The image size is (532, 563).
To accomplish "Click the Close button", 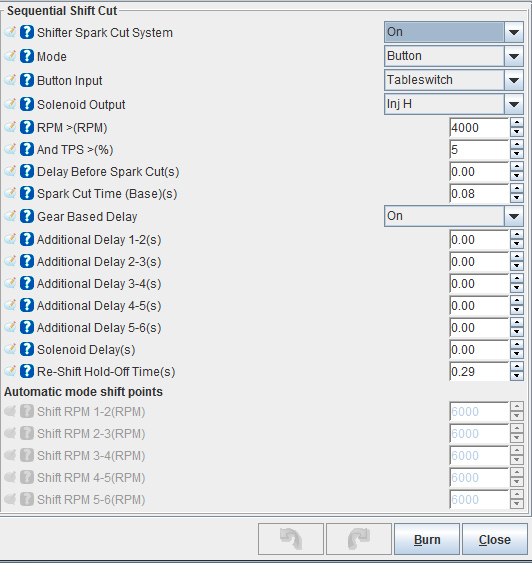I will click(494, 539).
